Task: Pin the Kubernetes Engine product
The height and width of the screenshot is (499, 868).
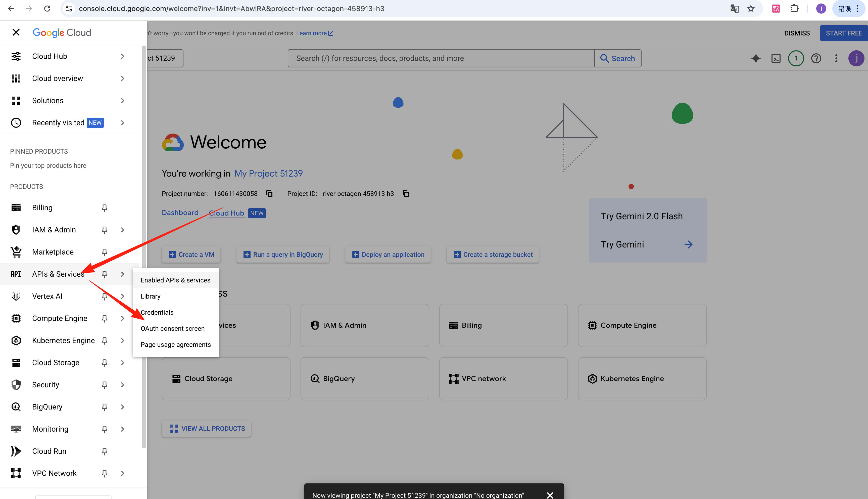Action: point(105,341)
